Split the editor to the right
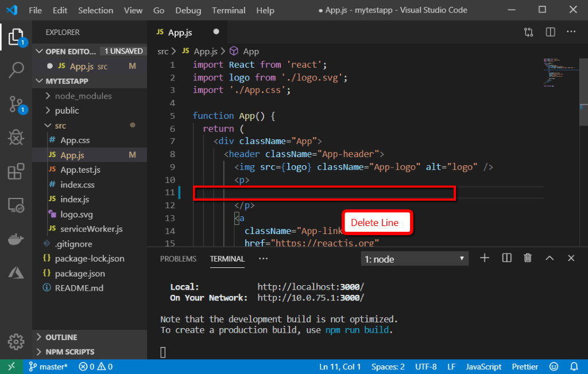This screenshot has width=588, height=374. click(x=550, y=32)
